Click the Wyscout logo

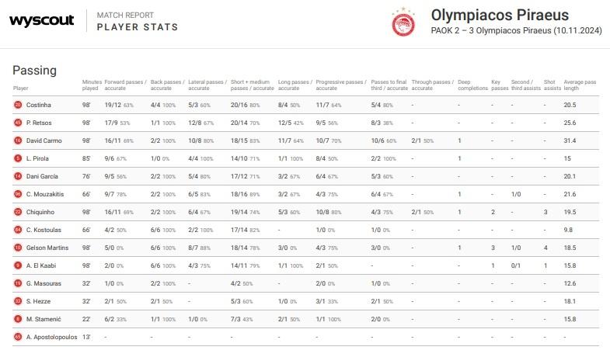tap(42, 21)
